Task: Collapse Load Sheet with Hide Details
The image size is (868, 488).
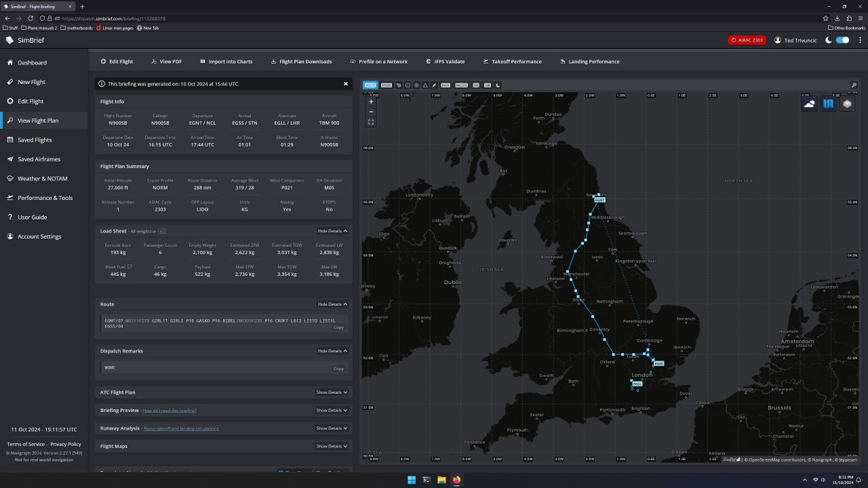Action: (332, 231)
